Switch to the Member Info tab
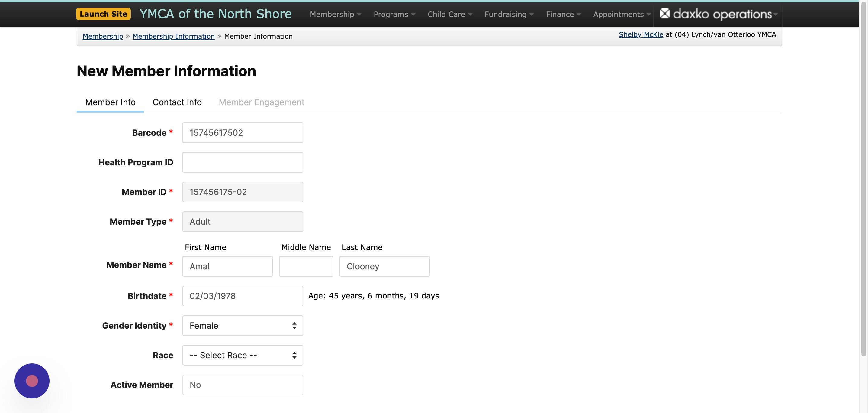868x413 pixels. 110,102
